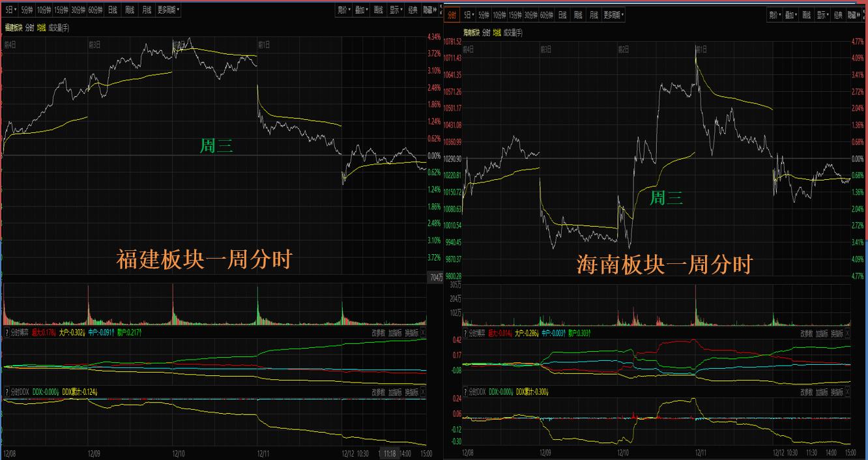Image resolution: width=868 pixels, height=460 pixels.
Task: Close the Fujian 分时DDX indicator panel
Action: point(423,392)
